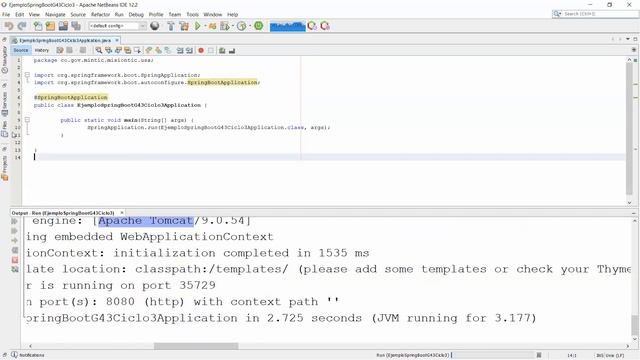The height and width of the screenshot is (360, 640).
Task: Collapse the main method fold marker
Action: 27,120
